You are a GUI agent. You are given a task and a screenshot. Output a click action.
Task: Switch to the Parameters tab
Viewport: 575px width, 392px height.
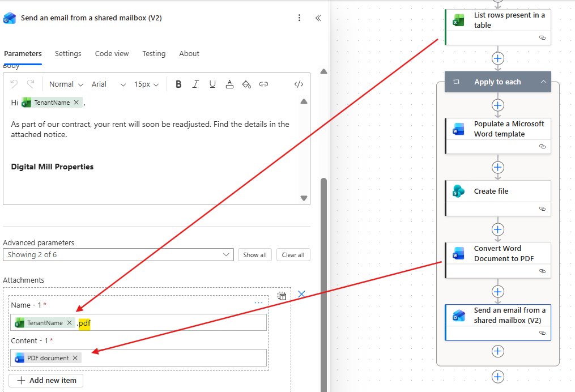click(23, 54)
